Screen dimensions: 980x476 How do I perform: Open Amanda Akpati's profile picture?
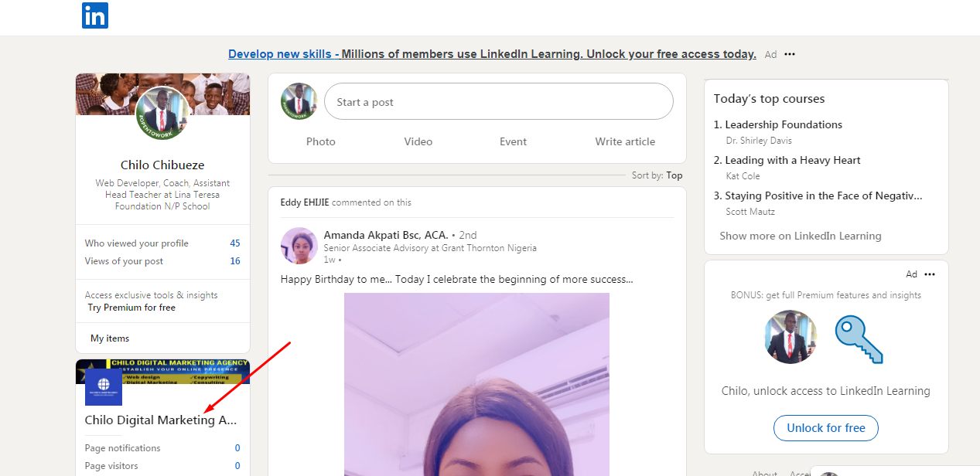point(299,246)
